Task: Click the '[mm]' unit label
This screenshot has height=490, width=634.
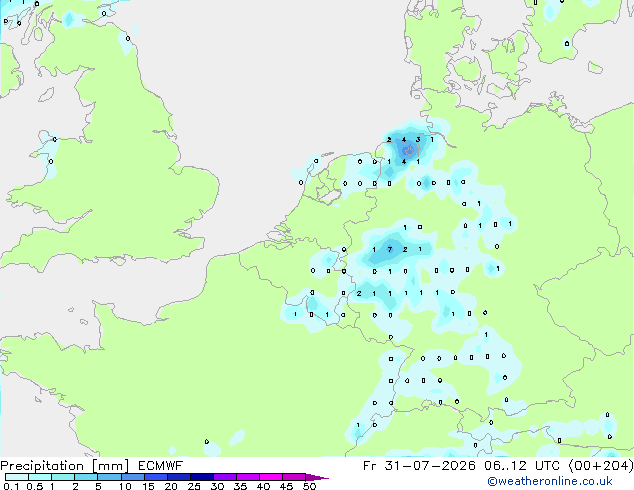Action: coord(110,466)
